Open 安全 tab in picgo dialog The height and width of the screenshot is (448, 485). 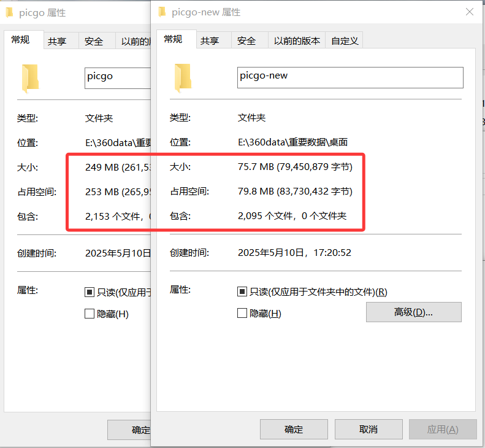pyautogui.click(x=94, y=42)
